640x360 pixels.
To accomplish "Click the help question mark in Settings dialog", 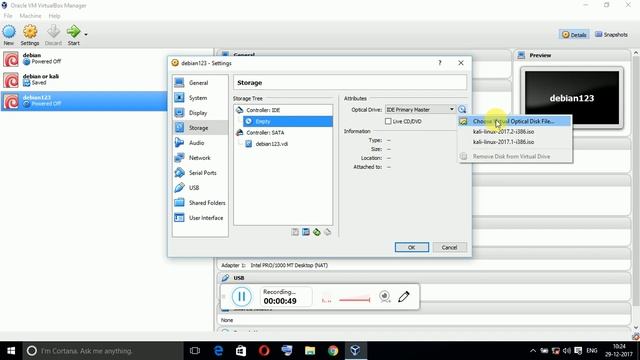I will pos(440,63).
